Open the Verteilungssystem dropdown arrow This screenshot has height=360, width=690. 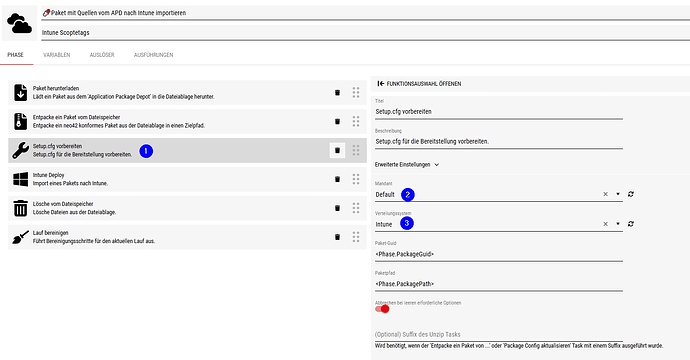click(618, 224)
